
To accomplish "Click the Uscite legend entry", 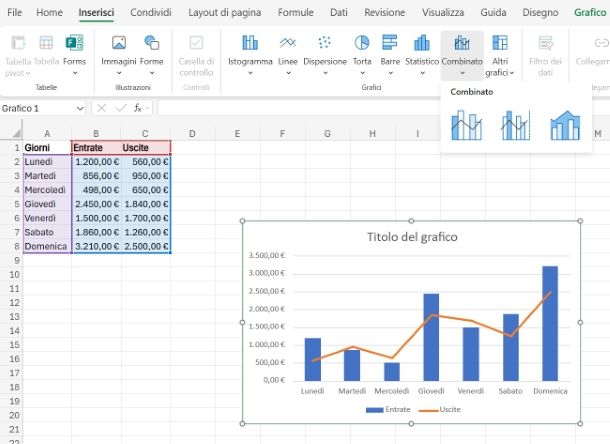I will [x=440, y=409].
